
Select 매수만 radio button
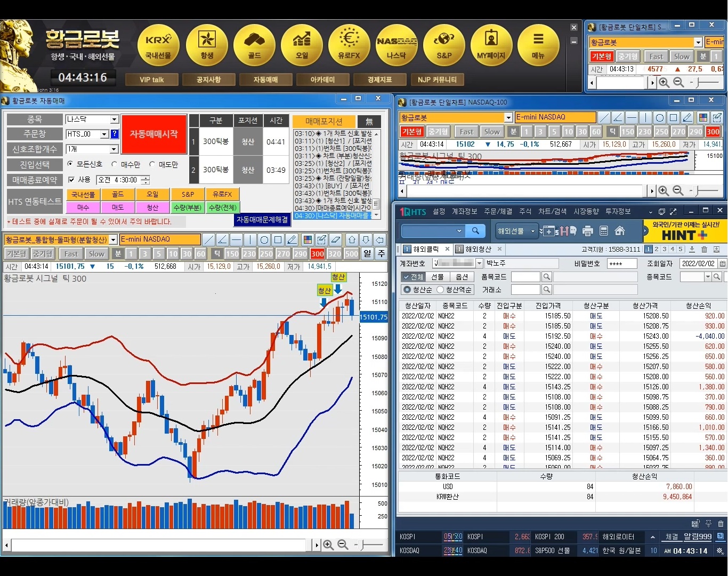114,164
